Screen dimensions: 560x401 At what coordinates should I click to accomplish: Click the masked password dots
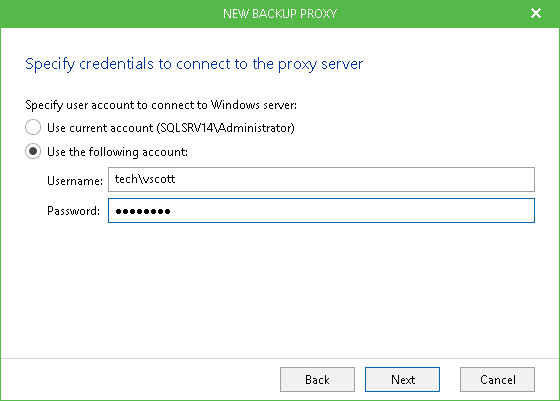coord(142,211)
